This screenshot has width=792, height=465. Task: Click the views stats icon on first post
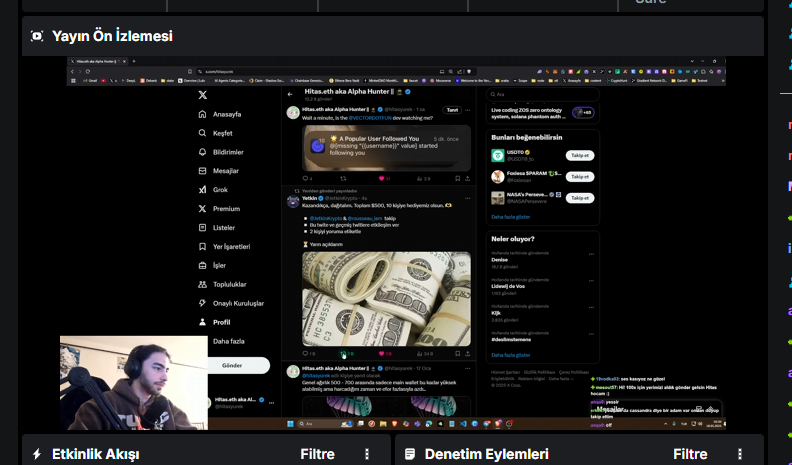coord(420,178)
